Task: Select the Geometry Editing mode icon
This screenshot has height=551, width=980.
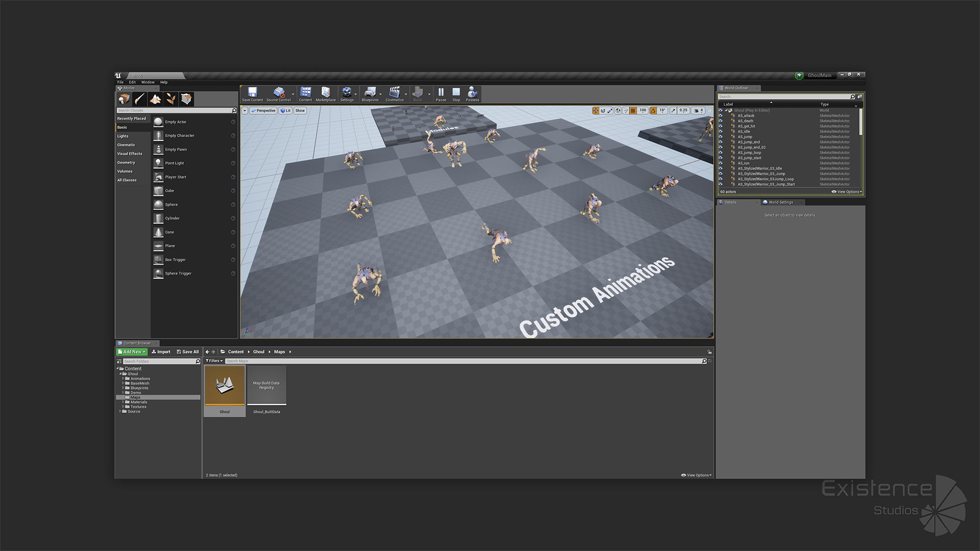Action: click(186, 98)
